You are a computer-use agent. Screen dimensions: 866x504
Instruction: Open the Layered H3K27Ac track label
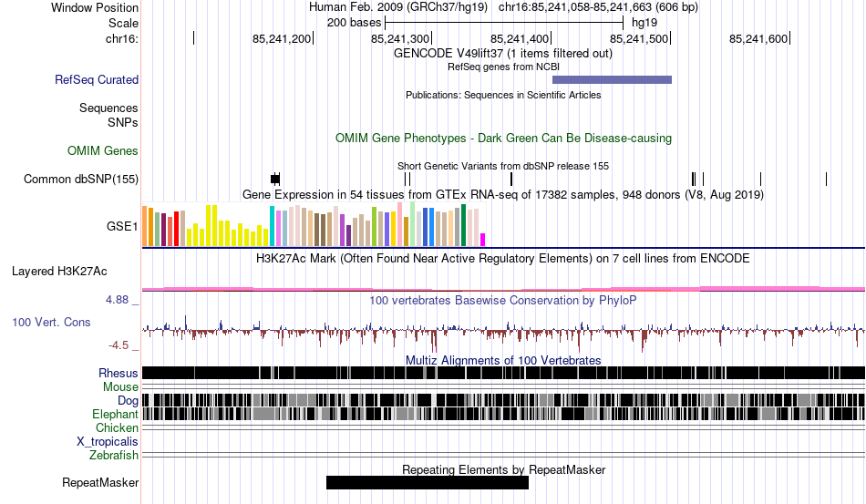click(x=59, y=271)
